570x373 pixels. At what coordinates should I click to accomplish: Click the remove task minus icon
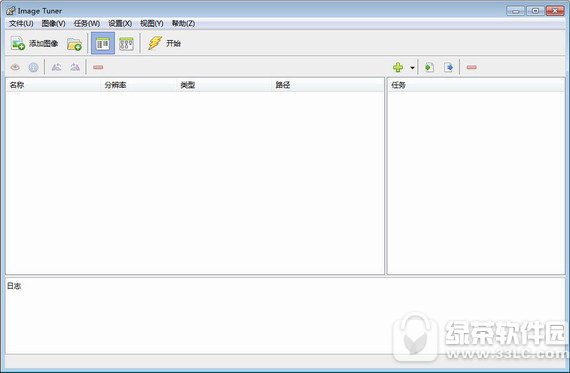pos(471,67)
